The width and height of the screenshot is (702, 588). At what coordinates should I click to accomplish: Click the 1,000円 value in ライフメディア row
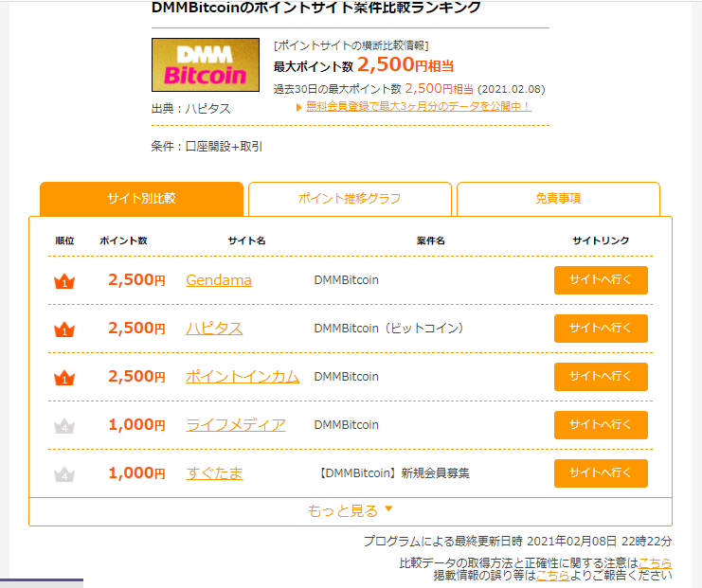click(137, 425)
